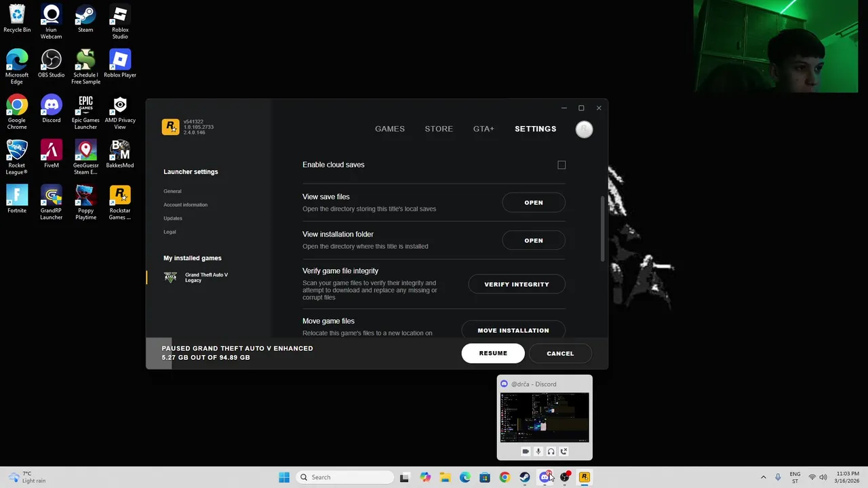Viewport: 868px width, 488px height.
Task: Open the GTA+ tab
Action: (x=484, y=129)
